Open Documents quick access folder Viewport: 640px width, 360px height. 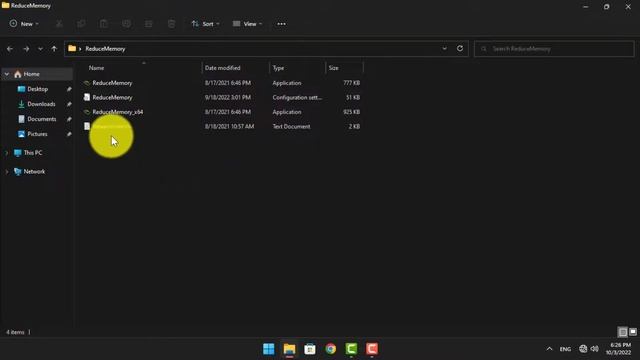click(42, 119)
